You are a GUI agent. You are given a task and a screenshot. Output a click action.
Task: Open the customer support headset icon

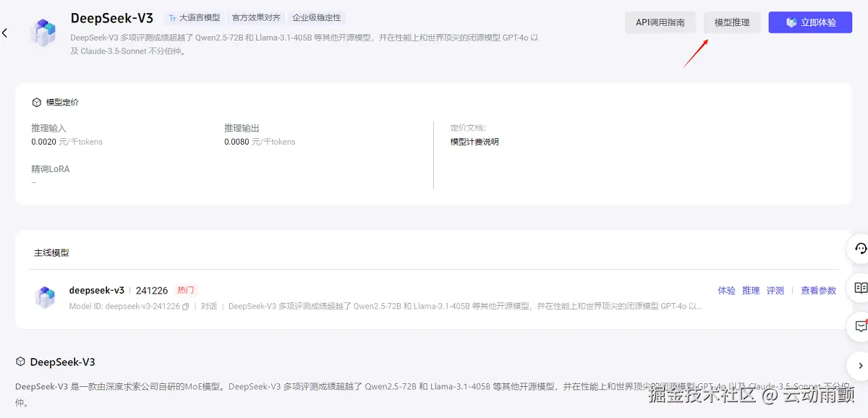(861, 249)
